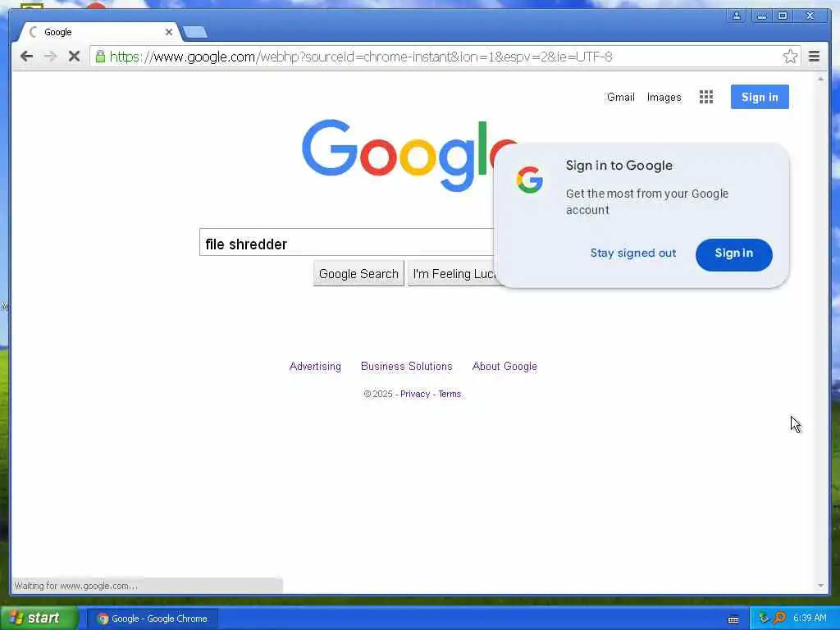View the green padlock site security info
The width and height of the screenshot is (840, 630).
(100, 57)
